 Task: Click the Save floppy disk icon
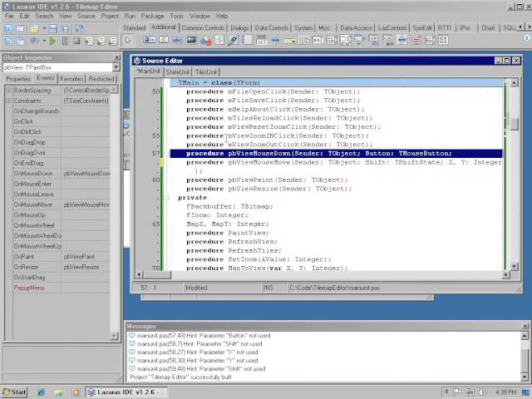click(x=53, y=29)
